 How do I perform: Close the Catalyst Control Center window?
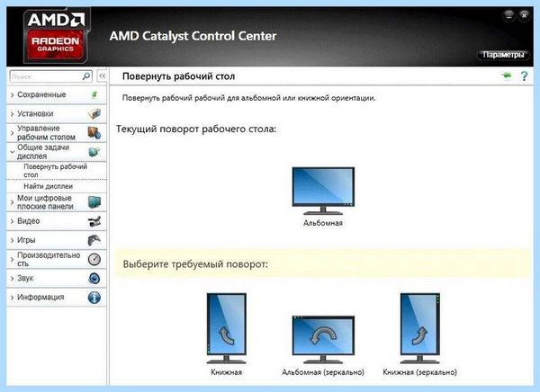coord(524,15)
